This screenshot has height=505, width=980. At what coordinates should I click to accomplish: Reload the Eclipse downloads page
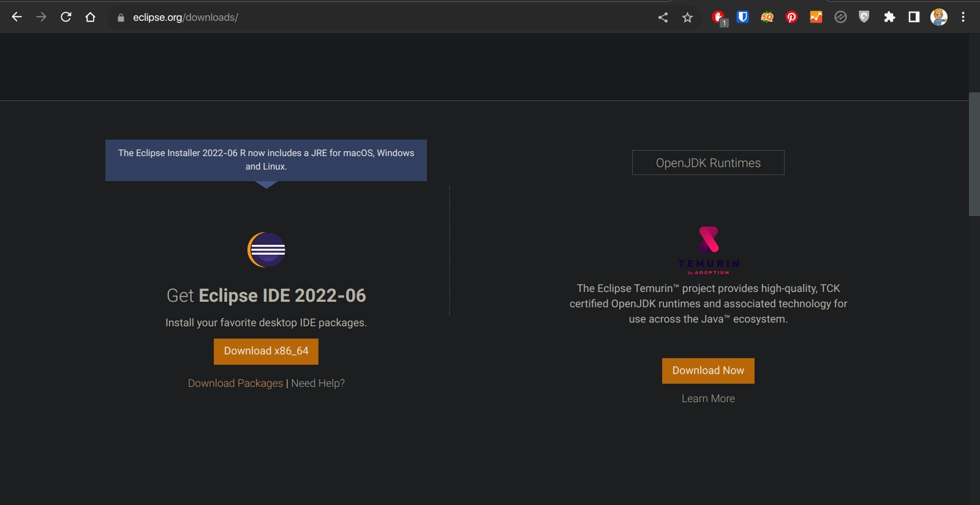(x=66, y=17)
